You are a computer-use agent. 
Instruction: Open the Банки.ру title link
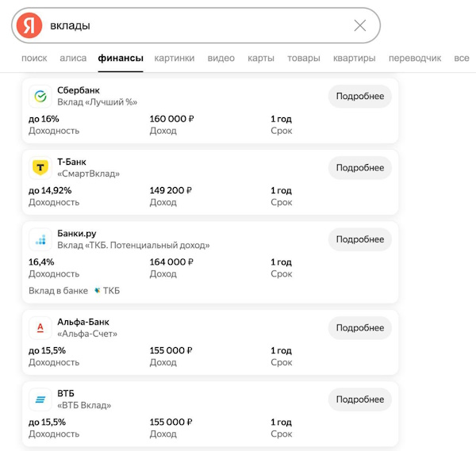point(76,234)
